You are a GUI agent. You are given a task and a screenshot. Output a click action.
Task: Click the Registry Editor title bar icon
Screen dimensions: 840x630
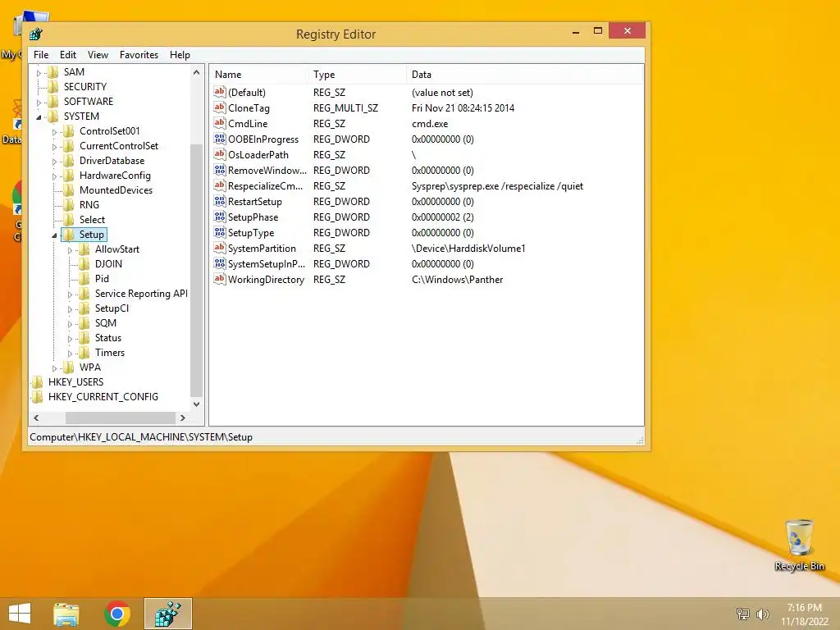tap(36, 34)
